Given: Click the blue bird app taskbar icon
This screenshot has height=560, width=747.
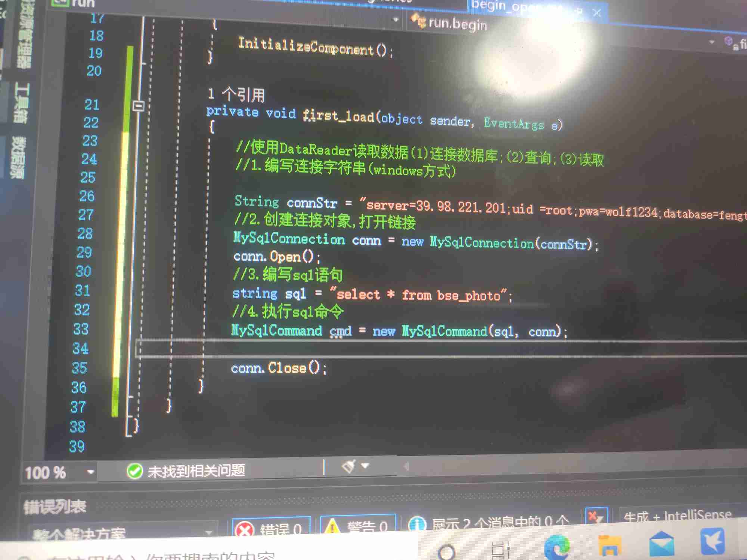Looking at the screenshot, I should [712, 541].
